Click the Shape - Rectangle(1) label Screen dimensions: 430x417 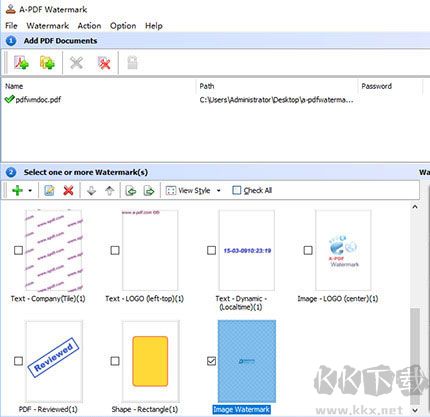pos(145,409)
